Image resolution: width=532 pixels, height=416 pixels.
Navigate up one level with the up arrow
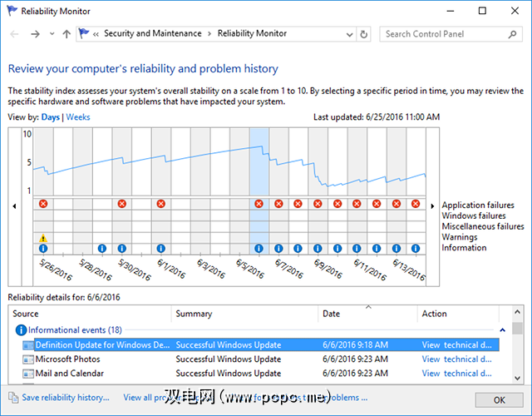coord(66,34)
